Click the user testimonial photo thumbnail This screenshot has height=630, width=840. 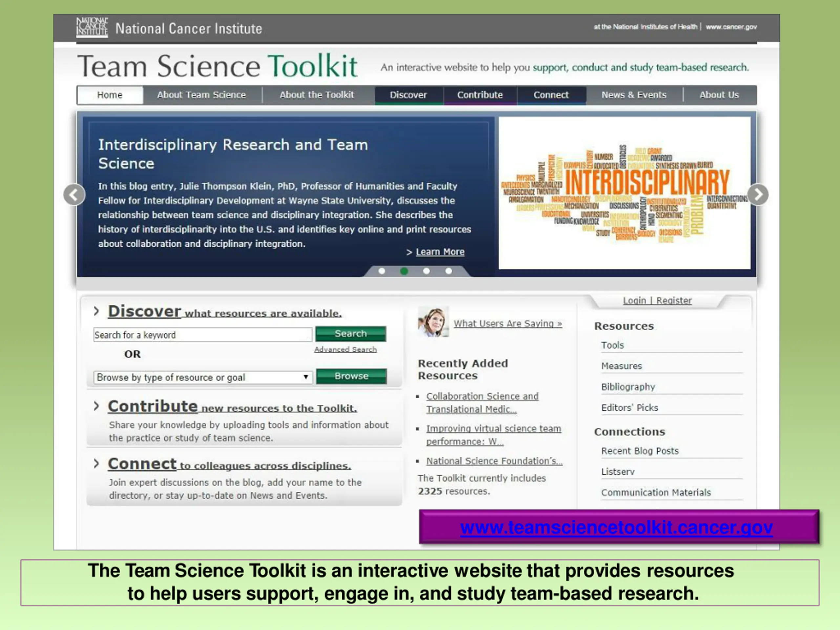(433, 322)
